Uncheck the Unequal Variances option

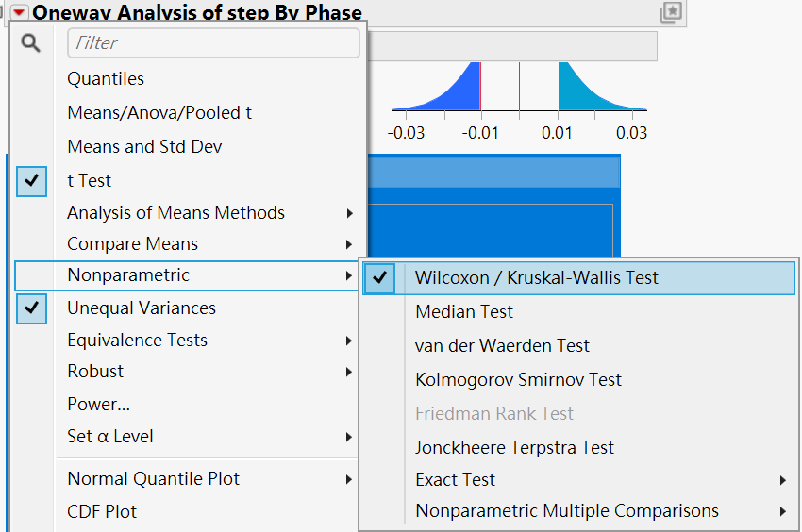141,308
